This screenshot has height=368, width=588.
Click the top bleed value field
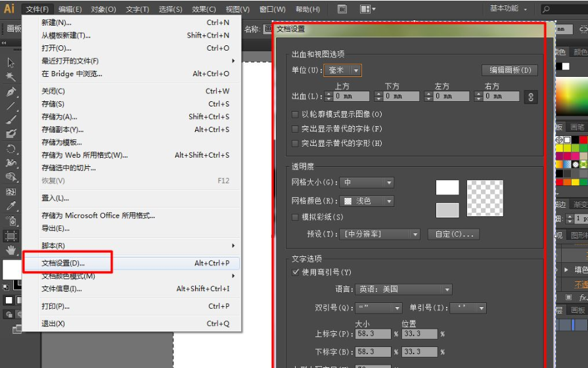[351, 97]
